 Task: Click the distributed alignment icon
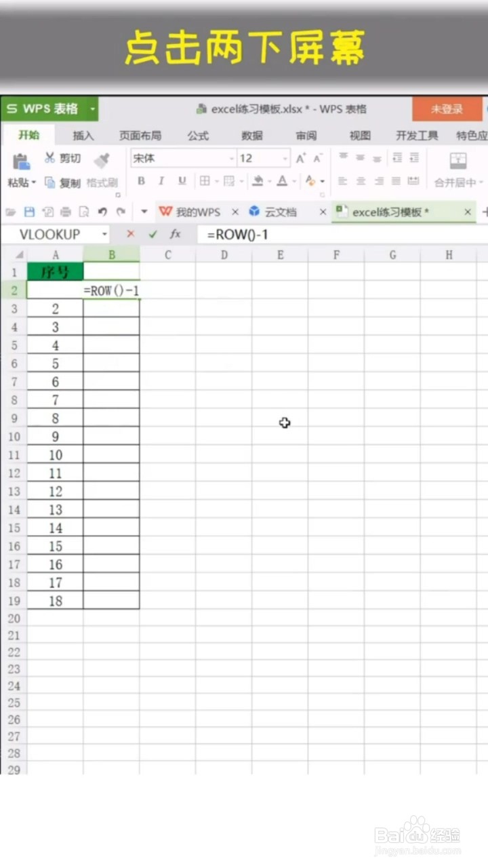point(413,181)
